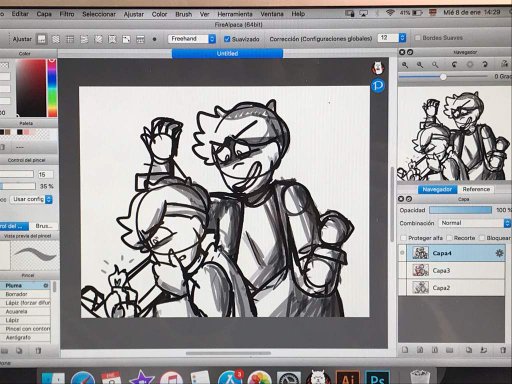Click the rotate left icon in Navegador
Image resolution: width=512 pixels, height=384 pixels.
454,65
